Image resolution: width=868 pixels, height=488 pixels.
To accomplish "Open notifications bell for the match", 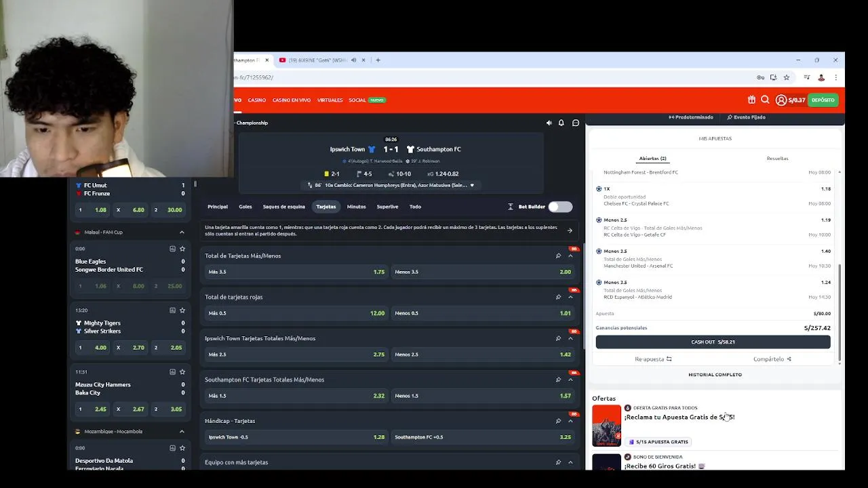I will 561,123.
